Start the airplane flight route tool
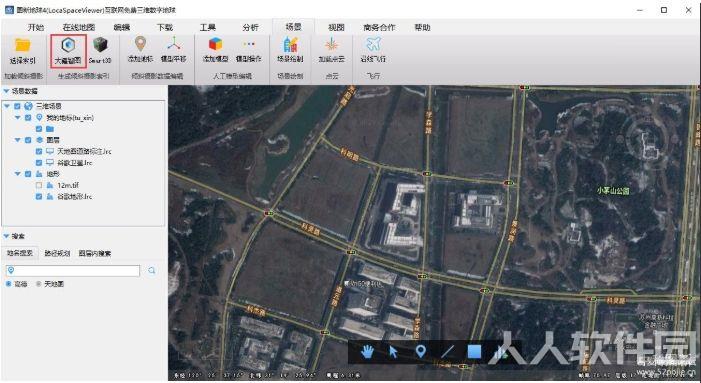The height and width of the screenshot is (383, 701). click(373, 44)
